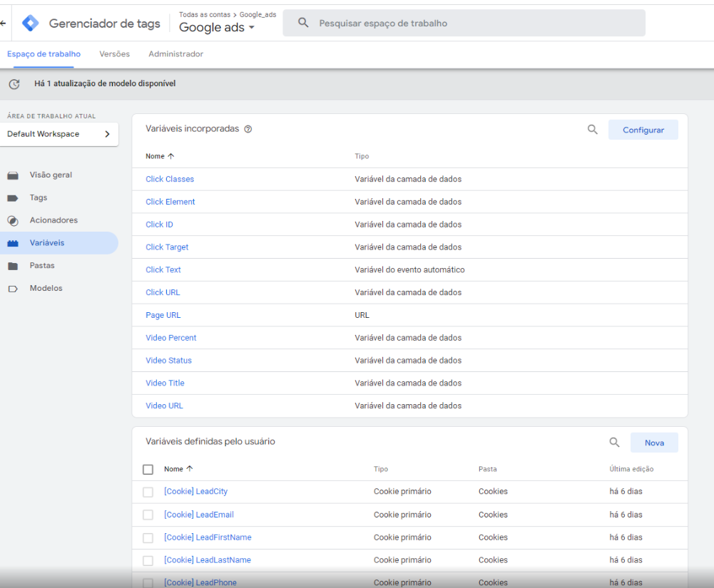Viewport: 714px width, 588px height.
Task: Open the Click Classes variable
Action: [x=170, y=179]
